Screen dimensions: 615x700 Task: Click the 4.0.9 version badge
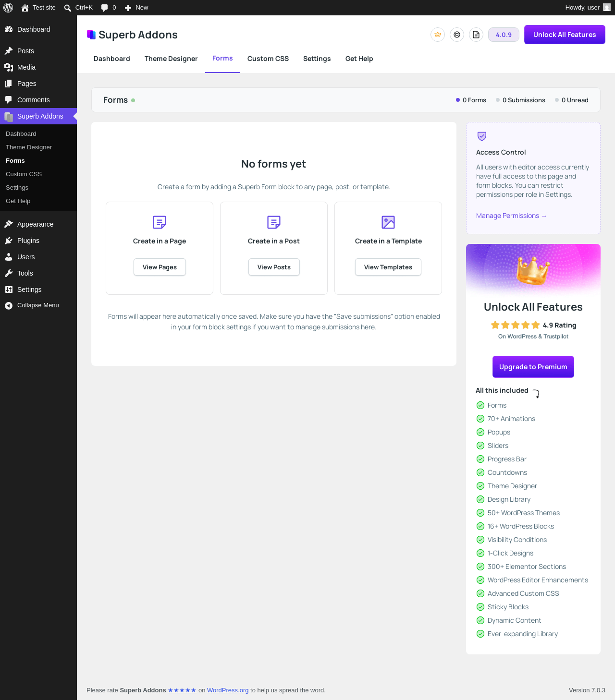504,35
